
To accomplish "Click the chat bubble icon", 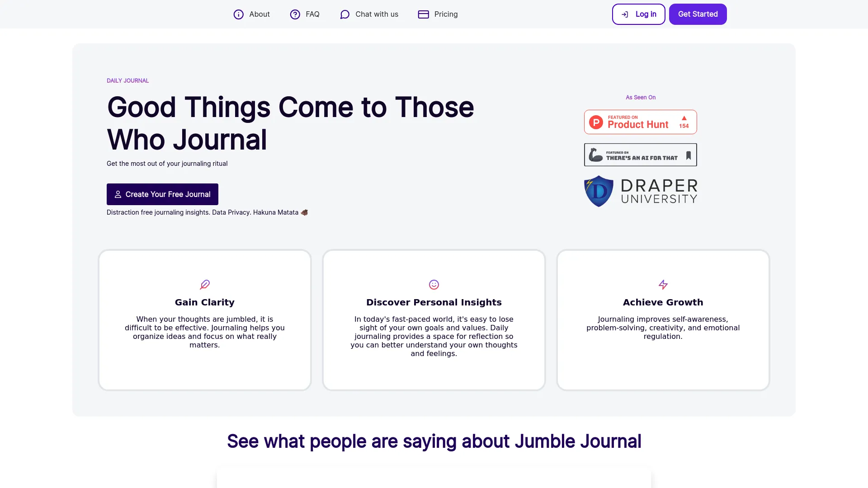I will 344,14.
